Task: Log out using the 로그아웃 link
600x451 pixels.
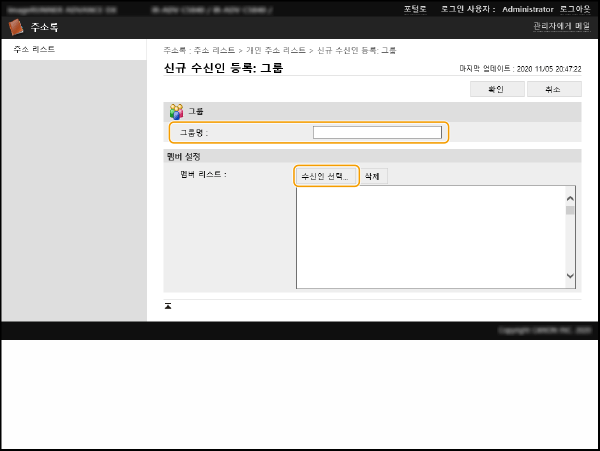Action: click(x=573, y=8)
